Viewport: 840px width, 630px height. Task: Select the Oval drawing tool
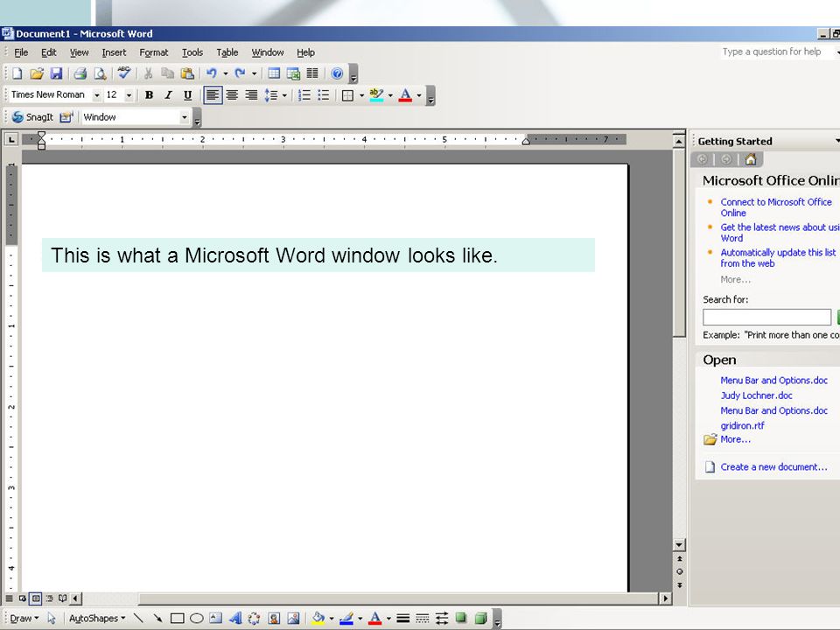pos(197,619)
